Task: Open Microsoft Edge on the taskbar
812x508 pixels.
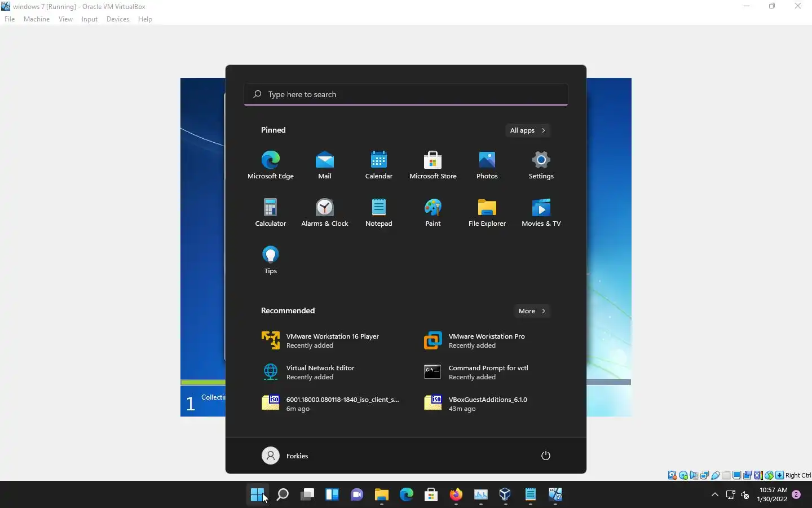Action: point(407,495)
